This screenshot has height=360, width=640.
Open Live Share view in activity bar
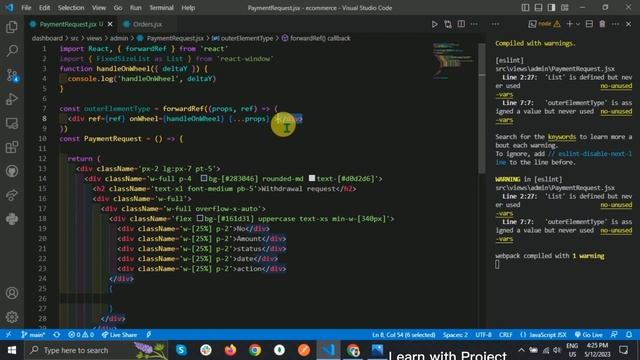(x=12, y=195)
